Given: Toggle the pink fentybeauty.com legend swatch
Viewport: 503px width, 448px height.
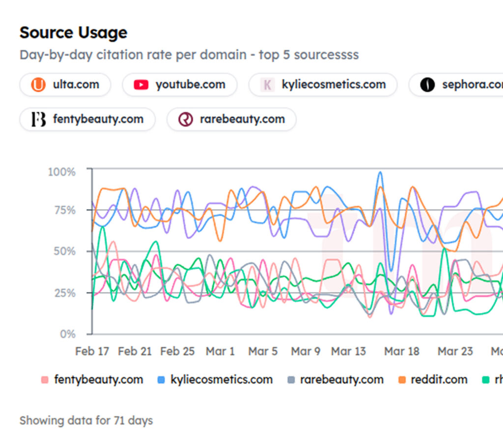Looking at the screenshot, I should click(45, 380).
